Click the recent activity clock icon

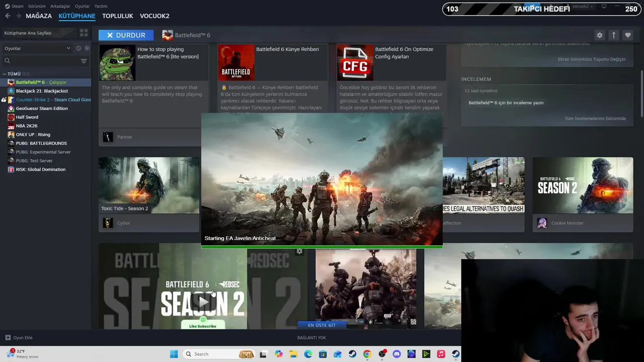point(78,48)
